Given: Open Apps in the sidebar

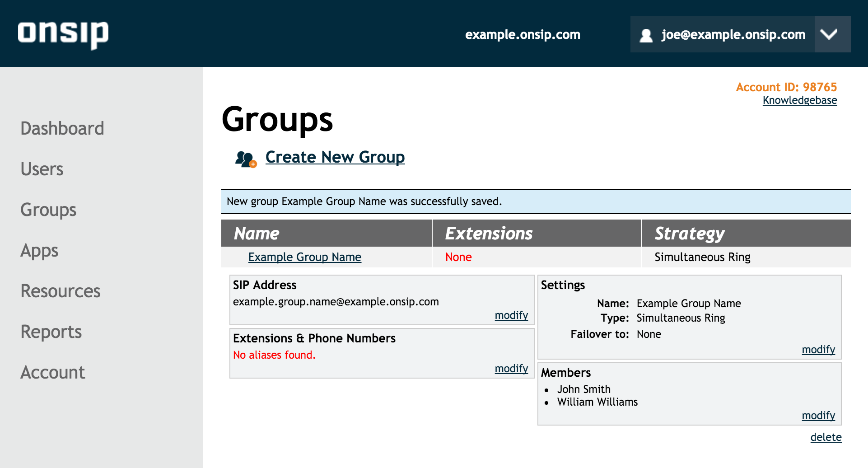Looking at the screenshot, I should pos(39,251).
